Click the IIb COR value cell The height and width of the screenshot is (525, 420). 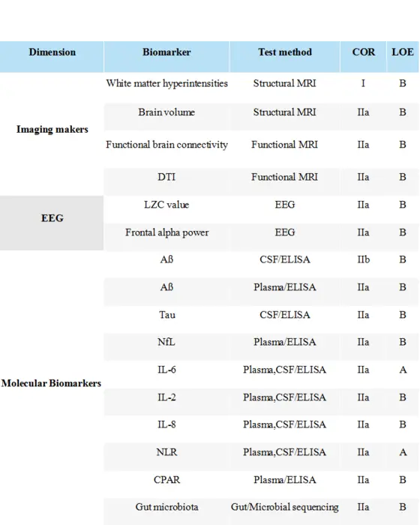point(364,265)
